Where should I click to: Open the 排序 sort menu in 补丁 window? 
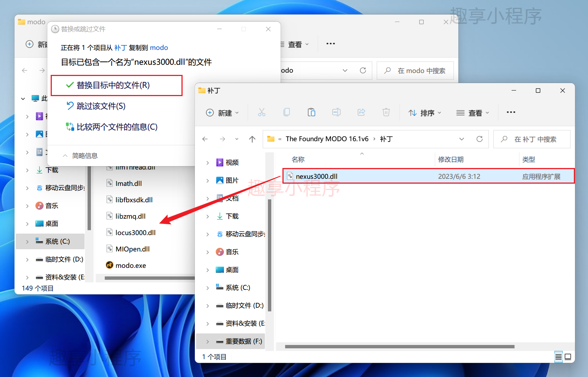pos(425,113)
